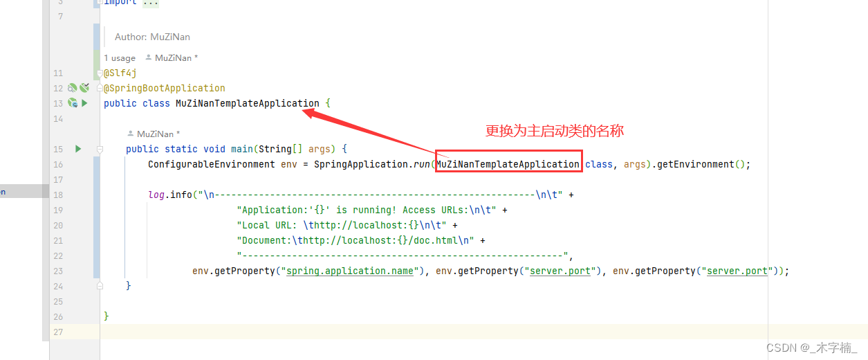This screenshot has height=360, width=868.
Task: Click line number 16 in gutter
Action: 58,164
